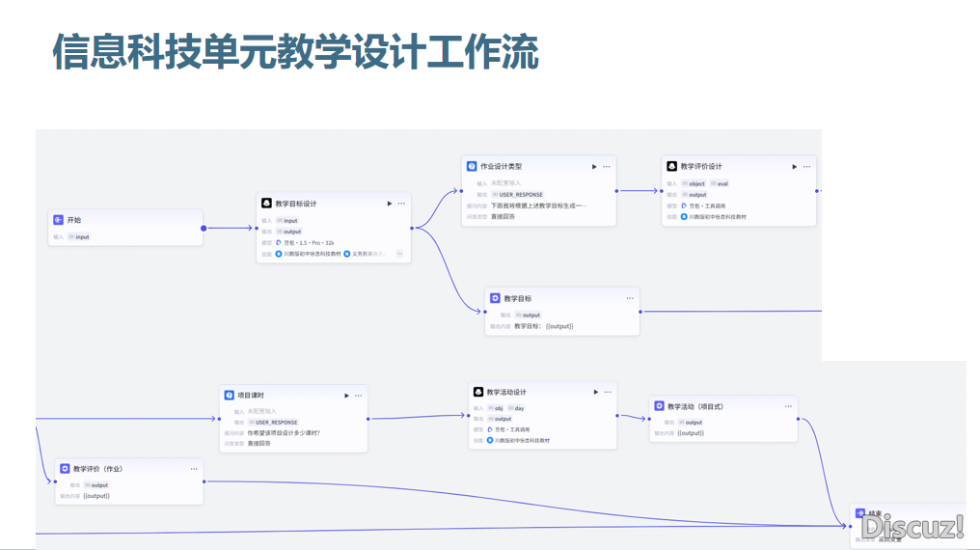Image resolution: width=980 pixels, height=550 pixels.
Task: Click the eval input tag in 教学评价设计
Action: pyautogui.click(x=720, y=183)
